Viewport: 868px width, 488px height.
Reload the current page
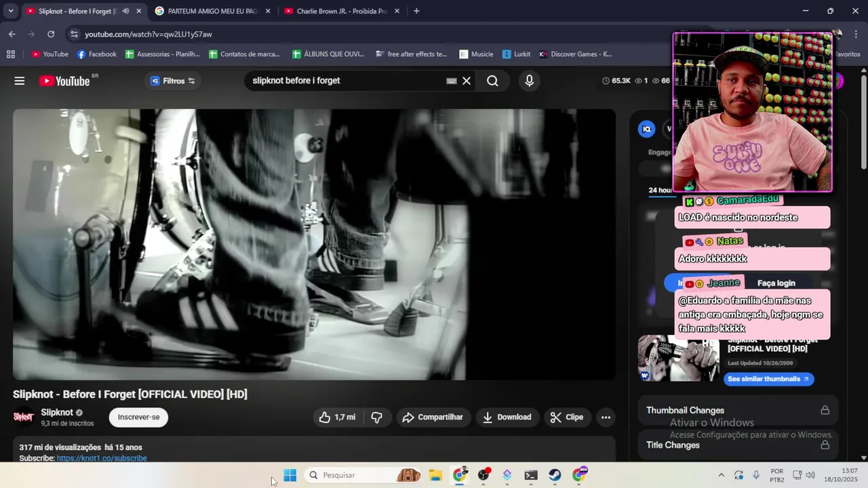51,34
